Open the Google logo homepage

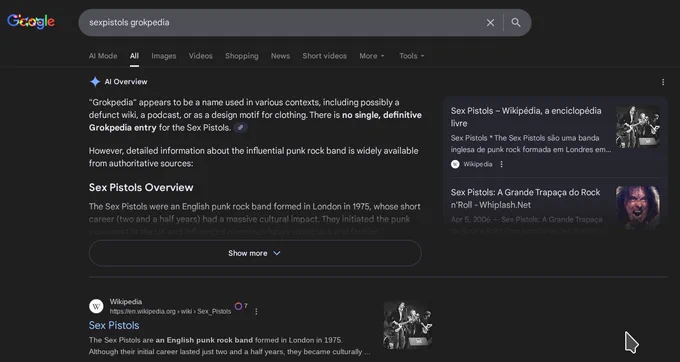31,22
